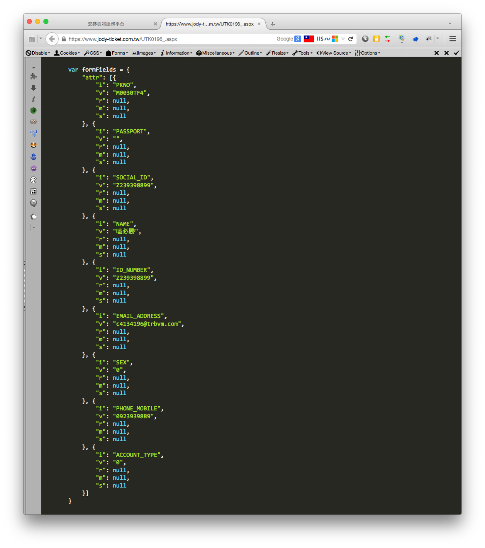
Task: Click the download arrow icon in vertical sidebar
Action: click(34, 88)
